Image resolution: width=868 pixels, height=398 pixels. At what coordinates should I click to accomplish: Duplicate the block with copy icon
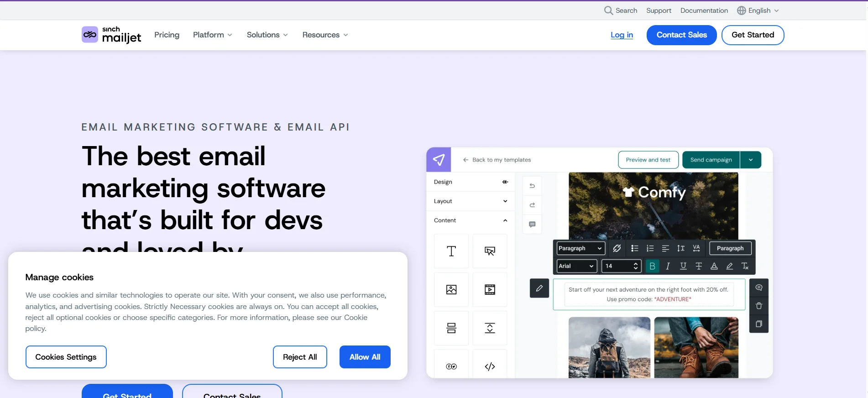click(759, 324)
